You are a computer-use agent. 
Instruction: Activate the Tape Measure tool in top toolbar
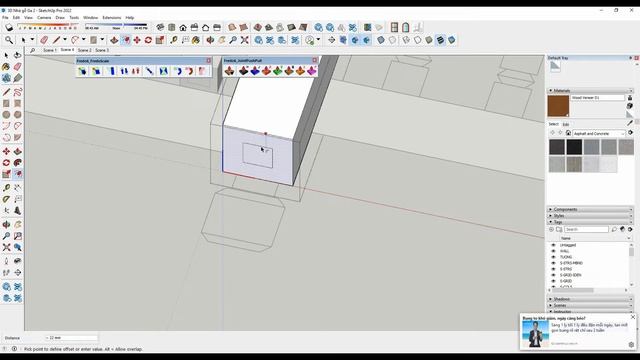(x=174, y=40)
